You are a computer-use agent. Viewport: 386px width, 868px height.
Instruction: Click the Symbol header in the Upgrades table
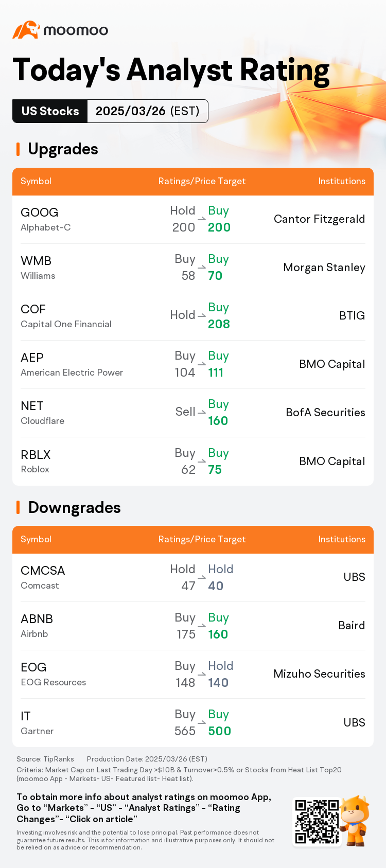[x=36, y=181]
